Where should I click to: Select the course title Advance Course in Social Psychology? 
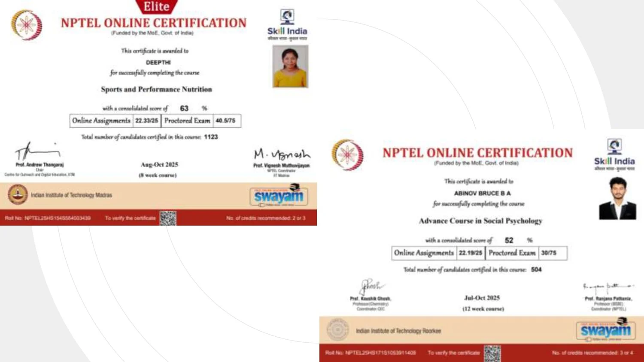pos(481,221)
